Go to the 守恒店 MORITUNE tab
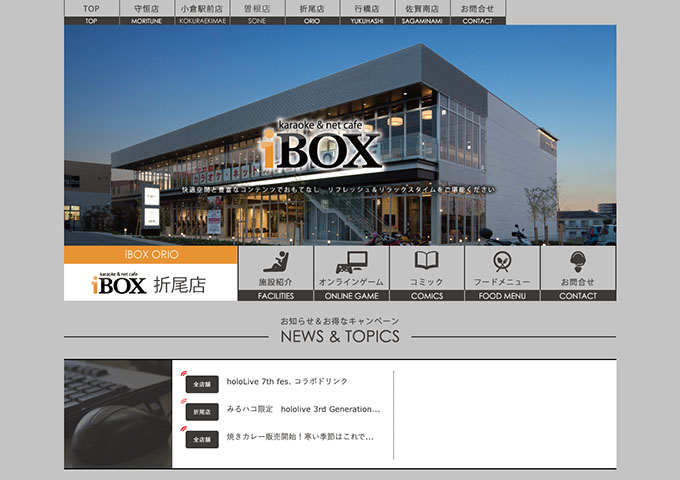This screenshot has height=480, width=680. click(x=147, y=12)
